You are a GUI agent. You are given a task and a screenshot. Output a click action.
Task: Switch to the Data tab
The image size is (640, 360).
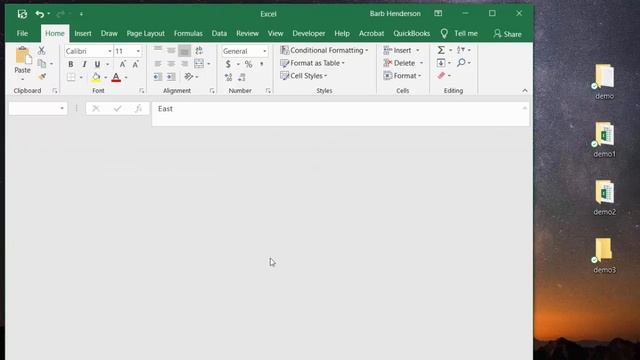click(219, 33)
